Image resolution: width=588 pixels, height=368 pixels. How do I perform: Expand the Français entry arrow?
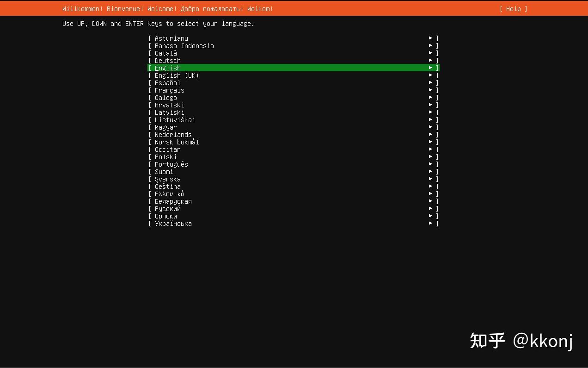(430, 90)
